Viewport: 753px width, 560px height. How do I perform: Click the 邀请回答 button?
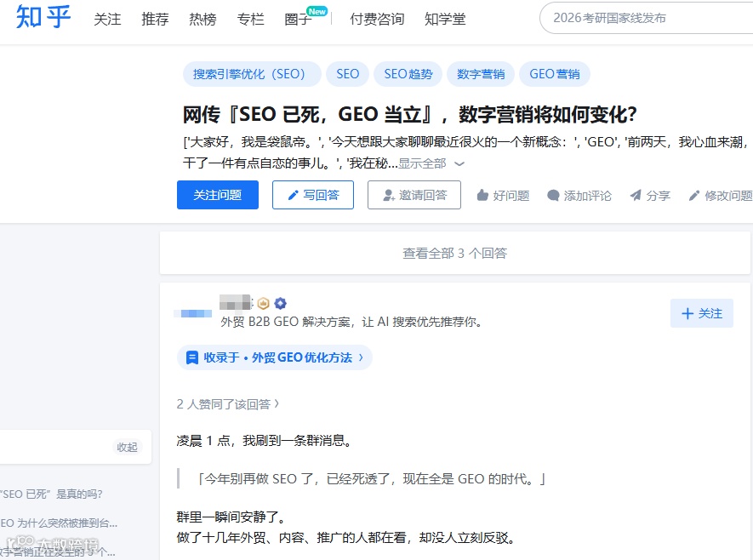pyautogui.click(x=414, y=195)
